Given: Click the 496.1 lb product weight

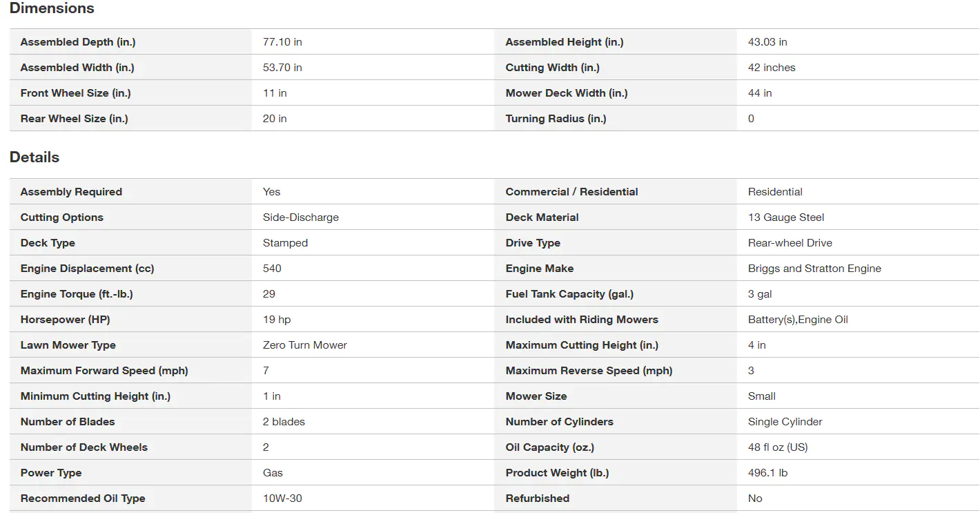Looking at the screenshot, I should 767,473.
